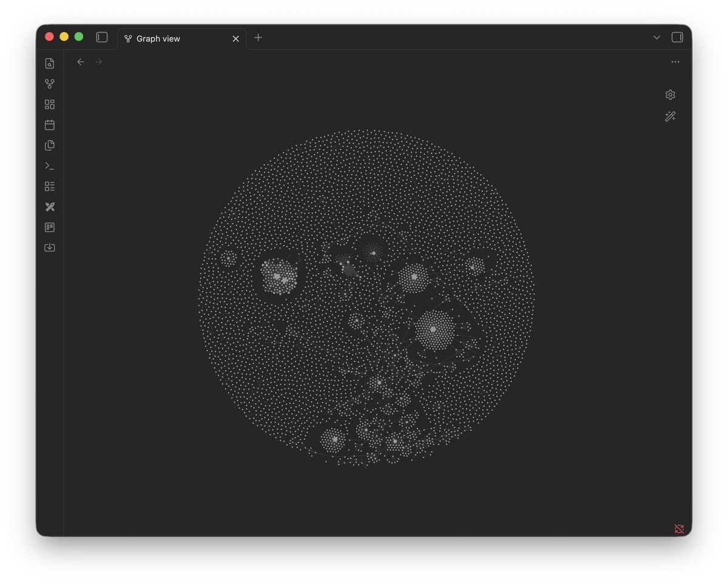
Task: Open the kanban board icon
Action: [50, 227]
